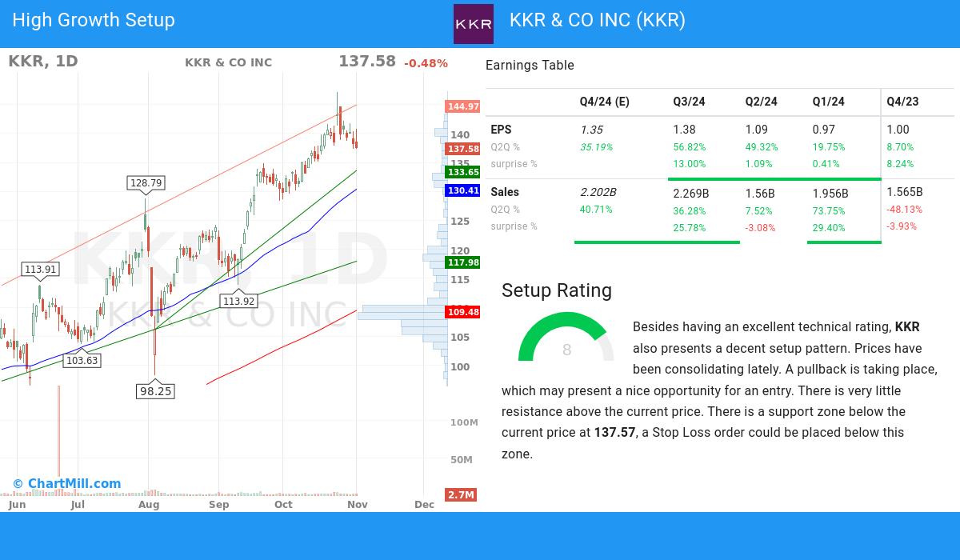Click the EPS row label
The image size is (960, 560).
[x=501, y=130]
